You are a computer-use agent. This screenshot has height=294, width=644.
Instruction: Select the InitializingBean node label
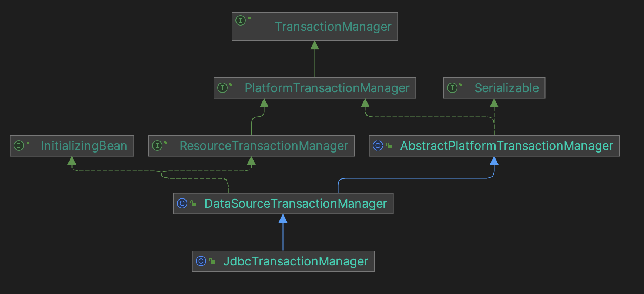[x=84, y=146]
